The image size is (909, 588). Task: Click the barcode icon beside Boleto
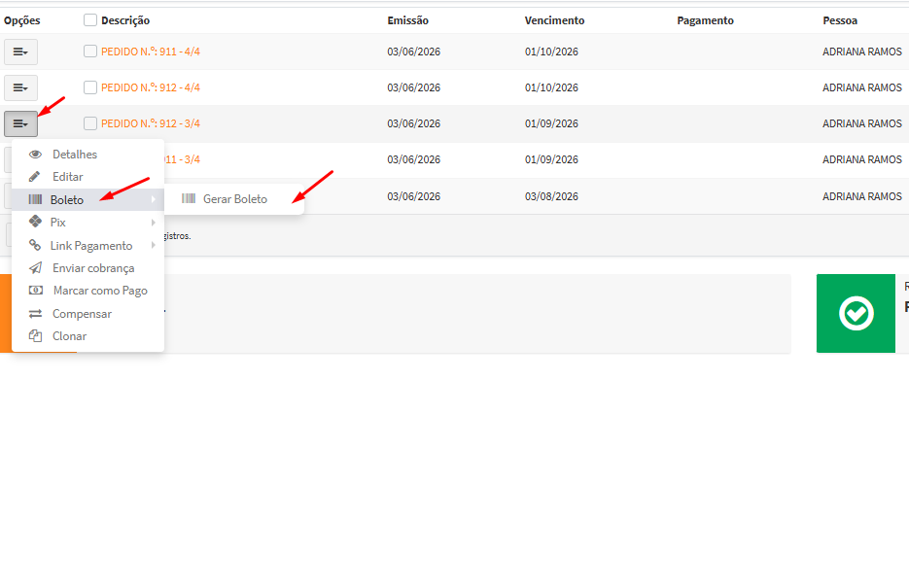pos(35,199)
